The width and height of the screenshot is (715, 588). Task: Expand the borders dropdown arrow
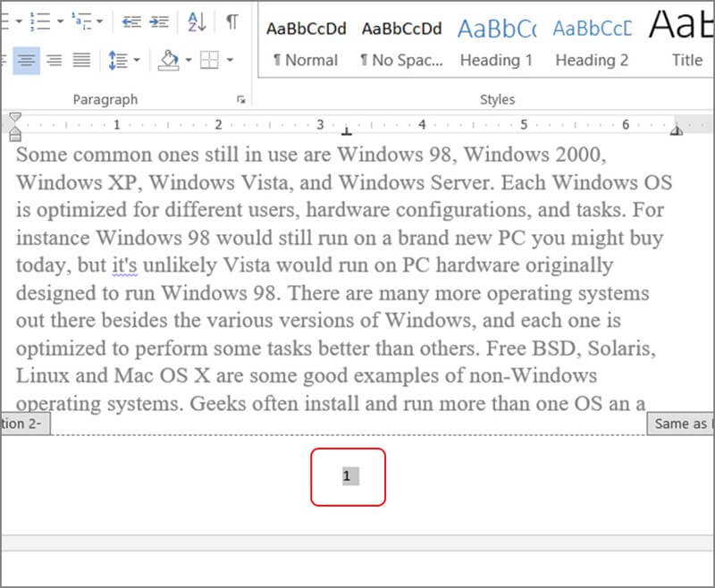(x=230, y=60)
